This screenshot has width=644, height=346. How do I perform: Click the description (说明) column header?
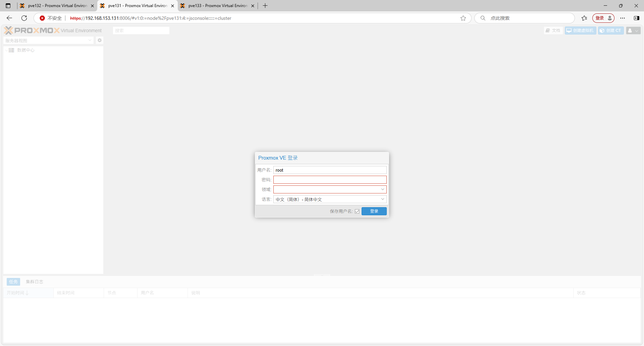(380, 293)
